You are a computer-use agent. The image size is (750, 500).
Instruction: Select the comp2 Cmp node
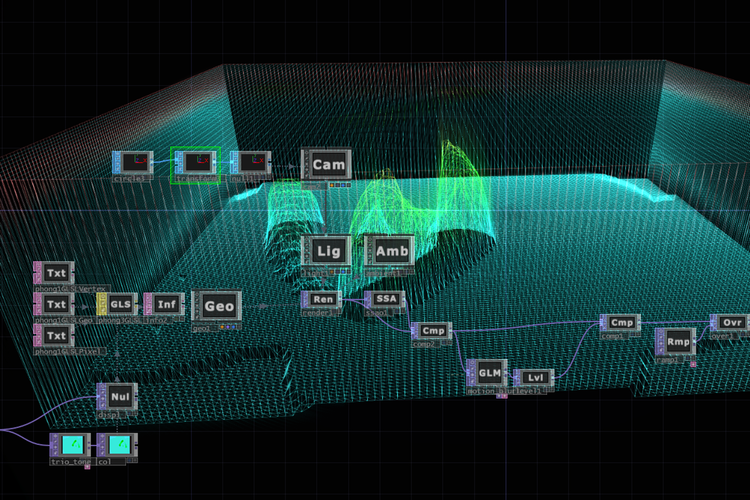pos(431,331)
